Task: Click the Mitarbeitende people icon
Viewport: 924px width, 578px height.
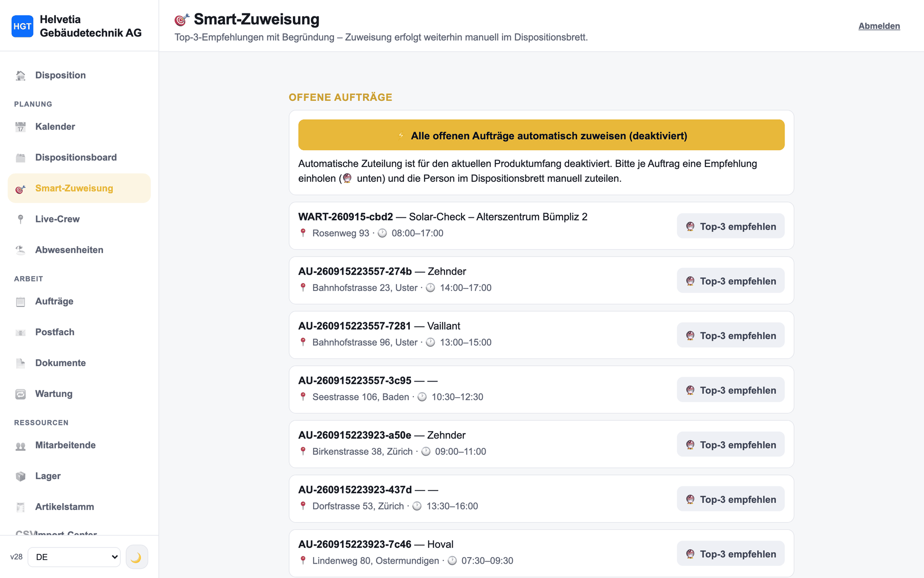Action: 20,445
